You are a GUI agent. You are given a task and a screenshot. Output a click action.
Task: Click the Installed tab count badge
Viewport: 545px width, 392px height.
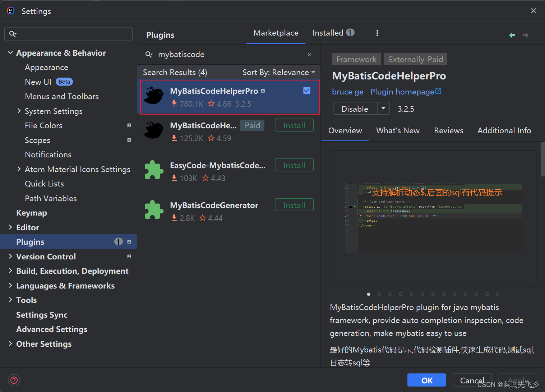[x=350, y=33]
